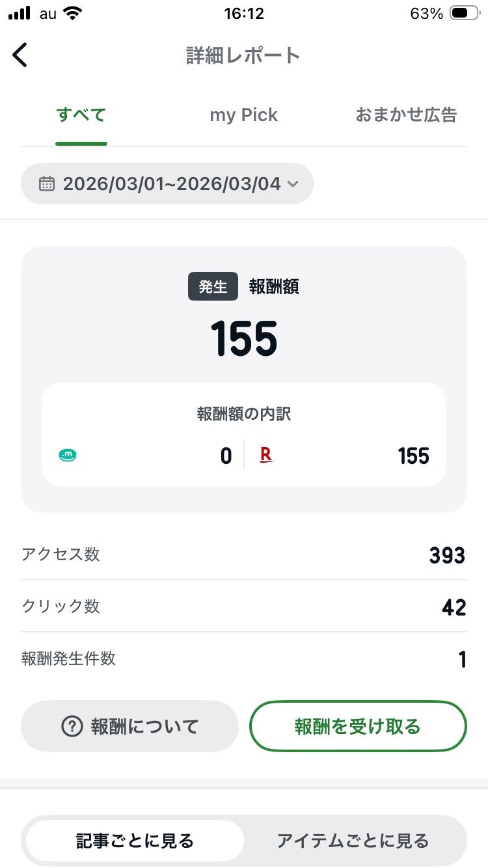488x868 pixels.
Task: Tap the cellular signal bars icon
Action: [x=21, y=13]
